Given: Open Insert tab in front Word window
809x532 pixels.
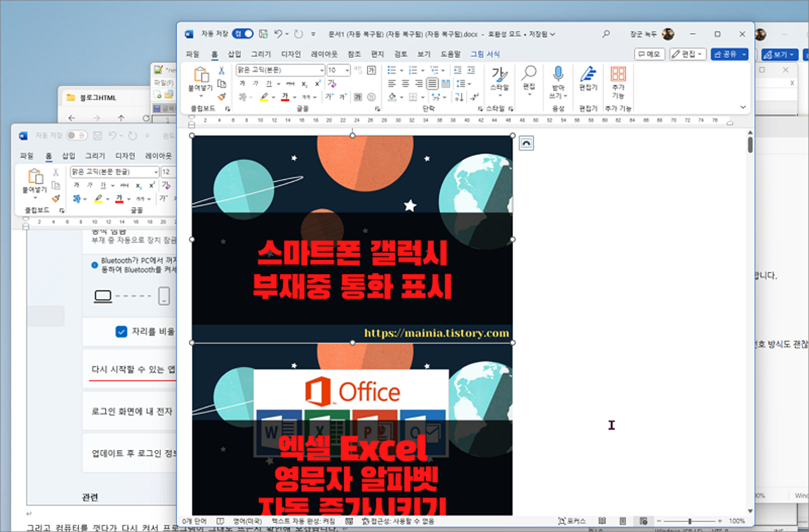Looking at the screenshot, I should [x=234, y=54].
